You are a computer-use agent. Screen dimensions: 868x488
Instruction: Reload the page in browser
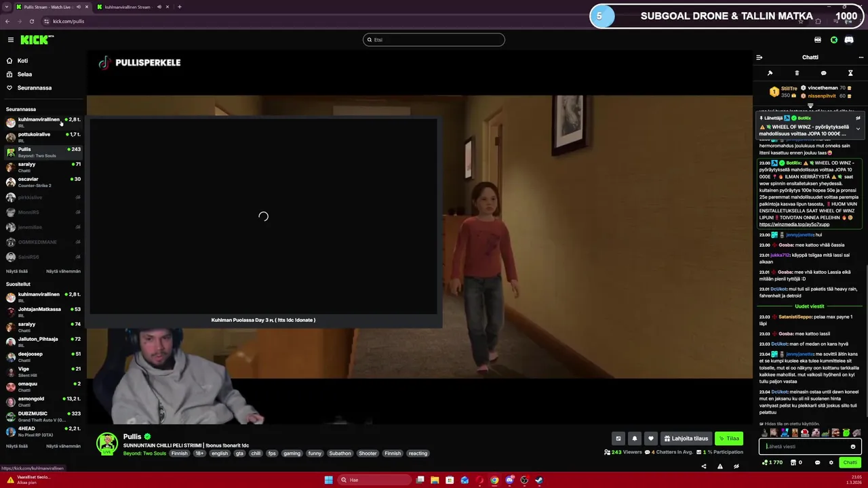(x=31, y=21)
